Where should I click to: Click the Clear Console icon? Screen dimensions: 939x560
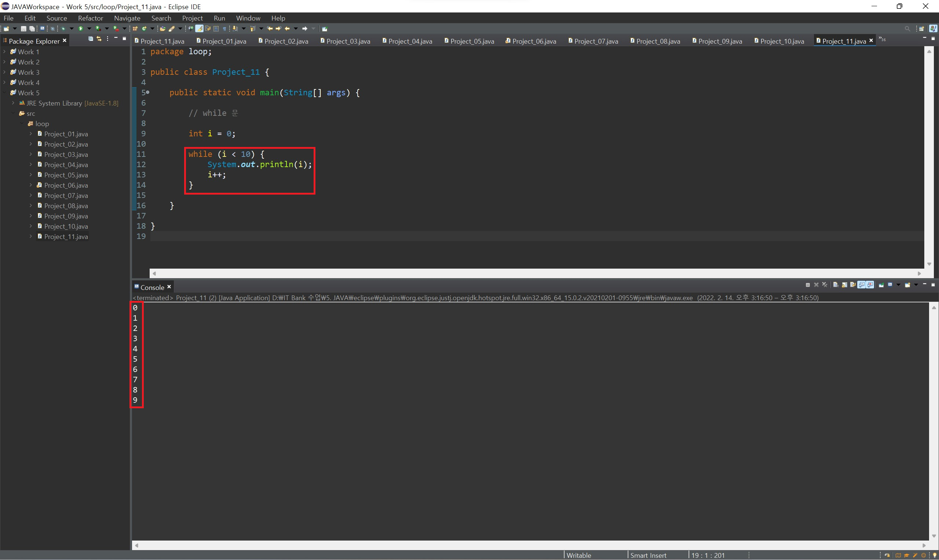(836, 285)
